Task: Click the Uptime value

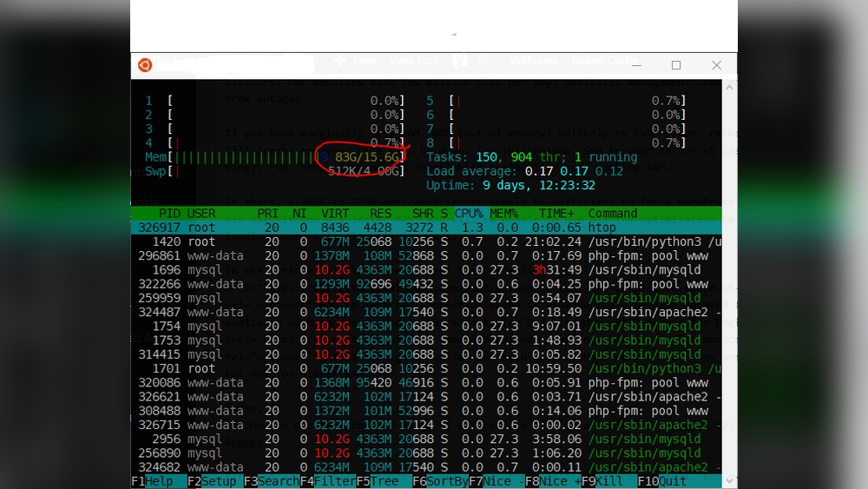Action: [x=539, y=186]
